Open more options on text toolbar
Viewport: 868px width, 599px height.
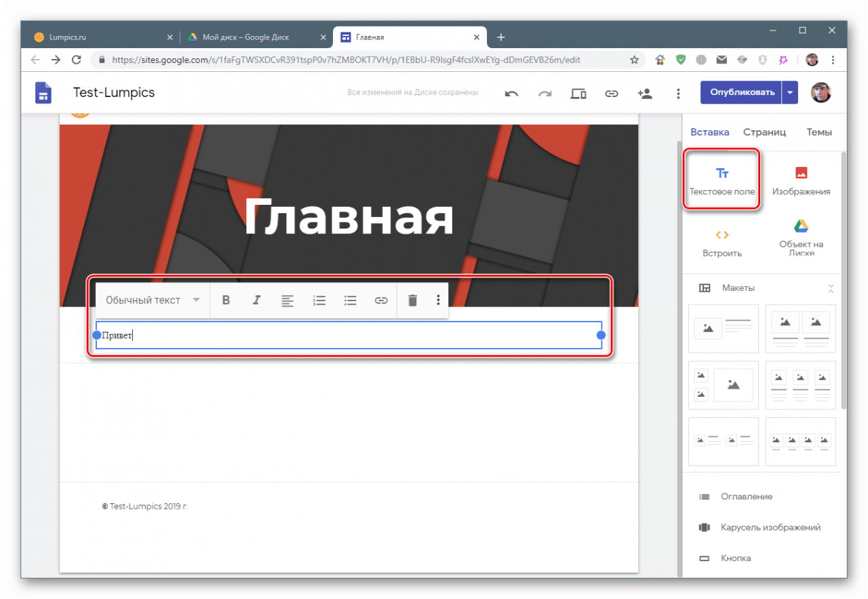tap(439, 300)
